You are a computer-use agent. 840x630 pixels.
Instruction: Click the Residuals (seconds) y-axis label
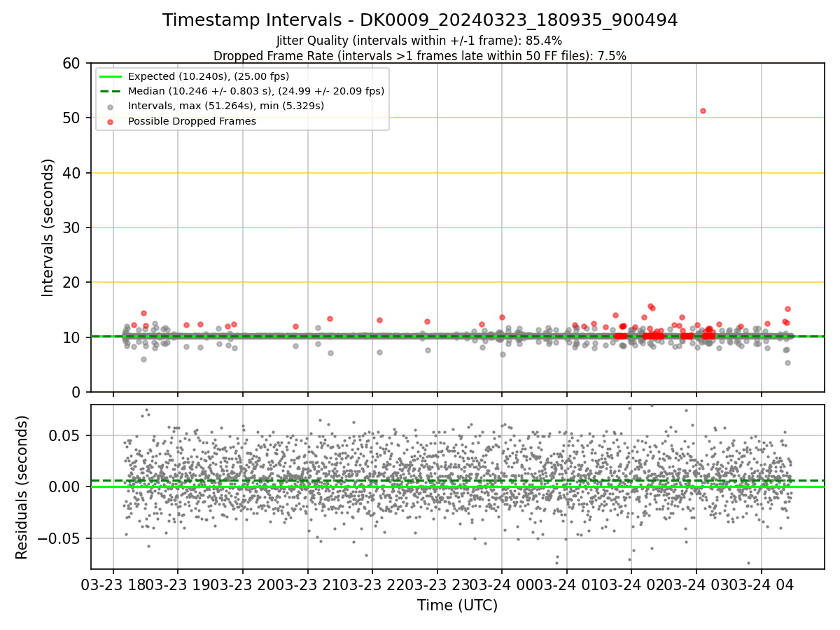tap(22, 486)
